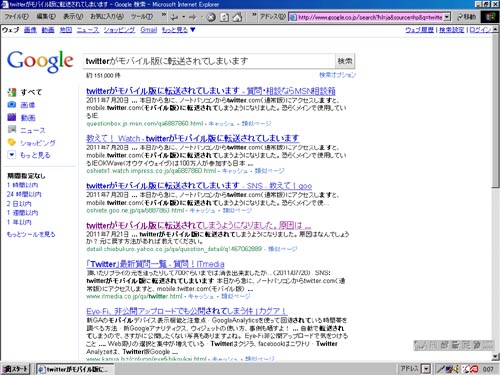Image resolution: width=500 pixels, height=375 pixels.
Task: Select the twitterがモバイル版に taskbar window button
Action: [75, 369]
